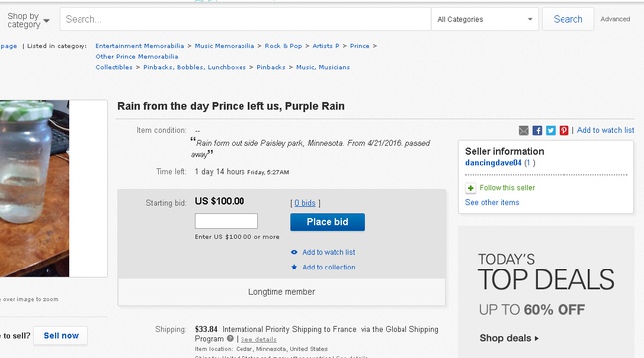Viewport: 644px width, 358px height.
Task: Share listing on Facebook icon
Action: 537,130
